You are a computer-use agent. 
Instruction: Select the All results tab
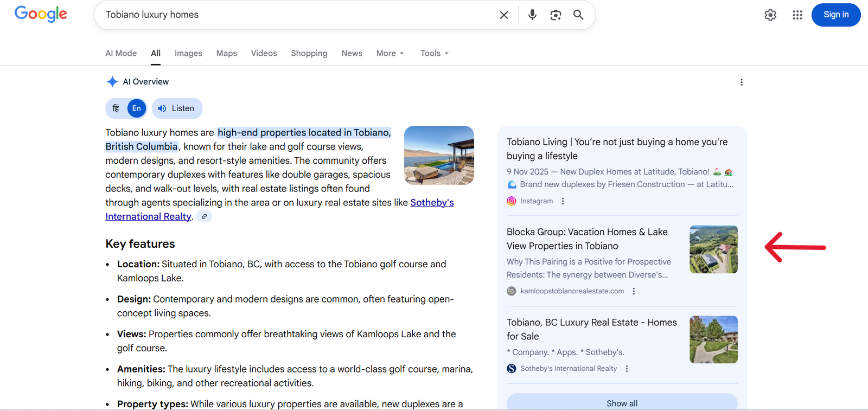click(x=156, y=53)
